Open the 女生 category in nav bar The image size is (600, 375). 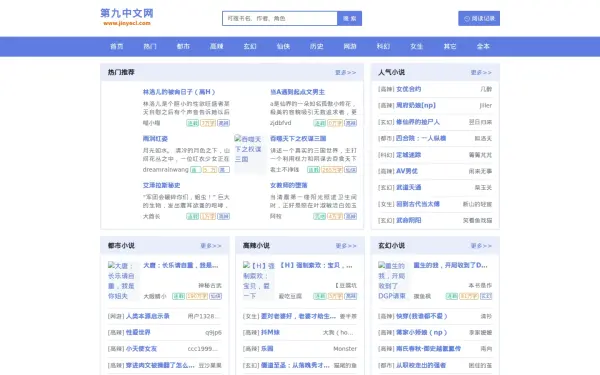416,46
